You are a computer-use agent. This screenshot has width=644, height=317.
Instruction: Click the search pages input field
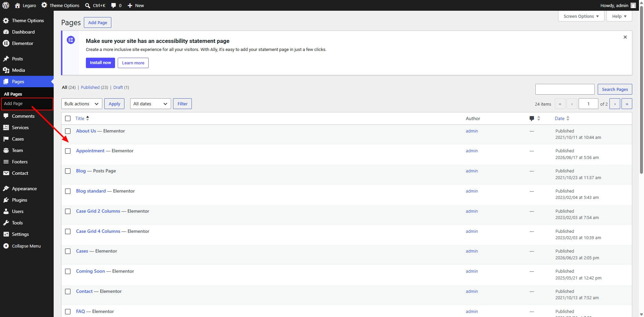tap(565, 89)
